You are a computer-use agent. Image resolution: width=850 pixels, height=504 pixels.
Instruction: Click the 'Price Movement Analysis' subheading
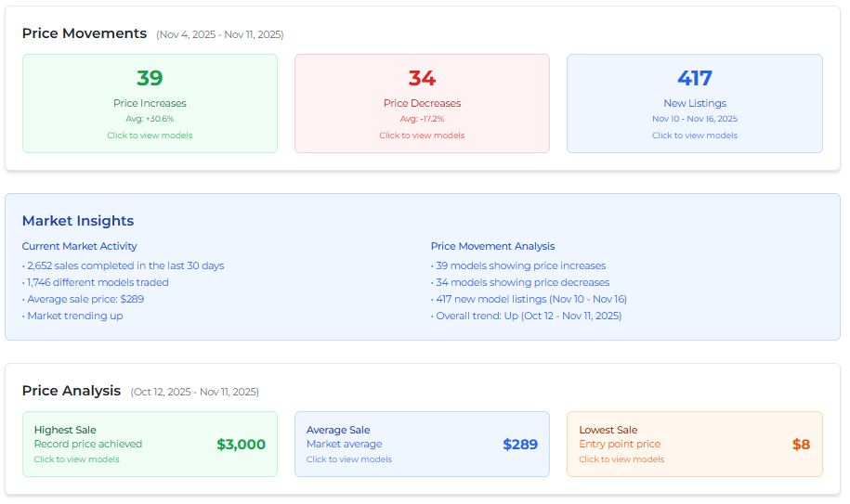492,246
